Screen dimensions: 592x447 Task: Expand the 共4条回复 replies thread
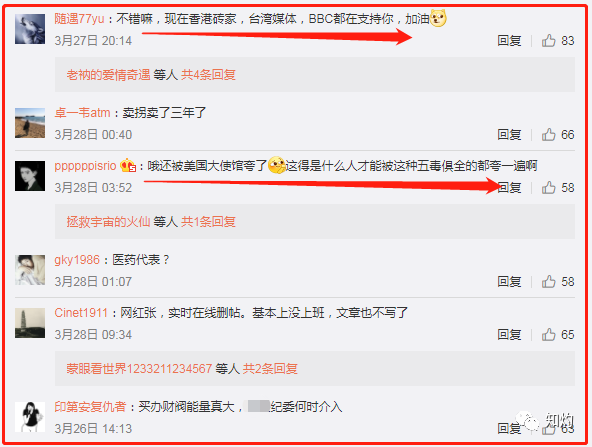click(208, 75)
